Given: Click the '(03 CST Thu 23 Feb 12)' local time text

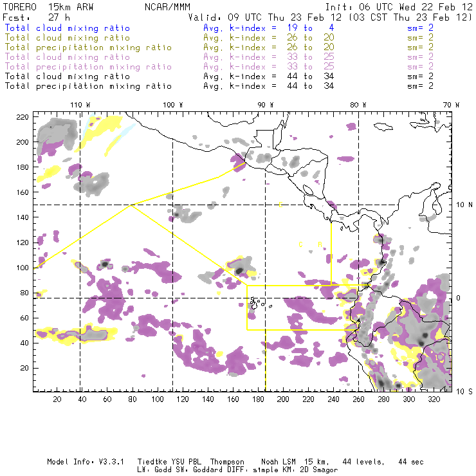Looking at the screenshot, I should point(410,17).
